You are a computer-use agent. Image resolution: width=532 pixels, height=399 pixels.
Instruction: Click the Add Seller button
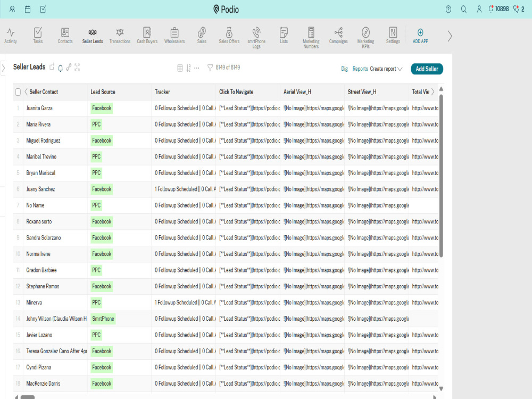click(x=427, y=69)
